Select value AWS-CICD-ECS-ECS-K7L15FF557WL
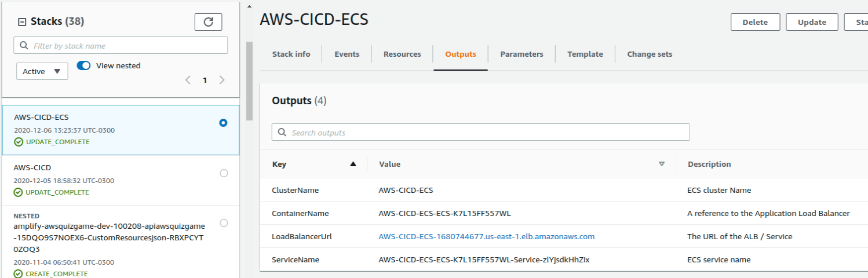Image resolution: width=868 pixels, height=278 pixels. click(x=445, y=213)
